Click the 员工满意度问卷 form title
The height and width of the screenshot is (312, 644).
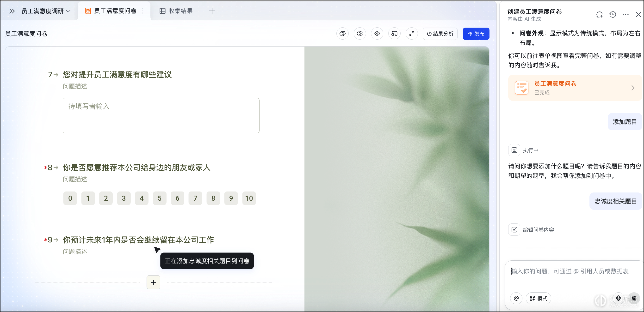pyautogui.click(x=26, y=34)
